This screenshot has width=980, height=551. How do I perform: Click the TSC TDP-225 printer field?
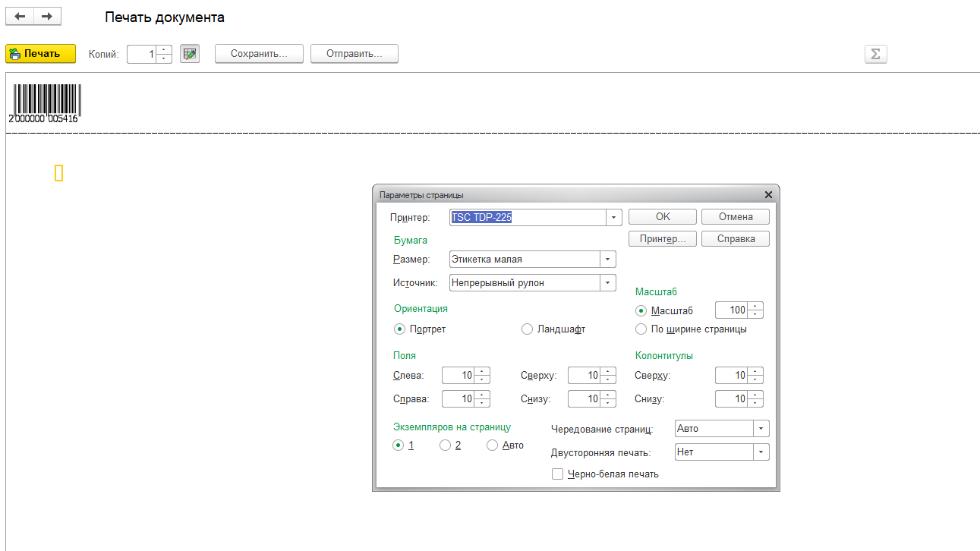click(x=528, y=218)
